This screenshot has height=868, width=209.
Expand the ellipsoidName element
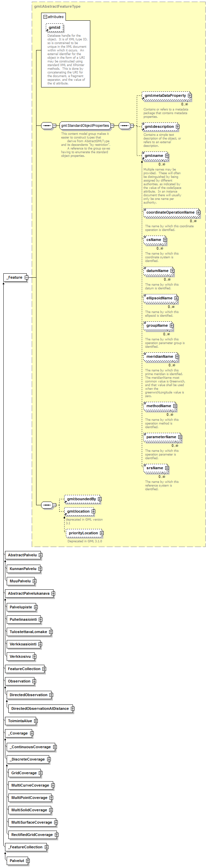coord(176,298)
